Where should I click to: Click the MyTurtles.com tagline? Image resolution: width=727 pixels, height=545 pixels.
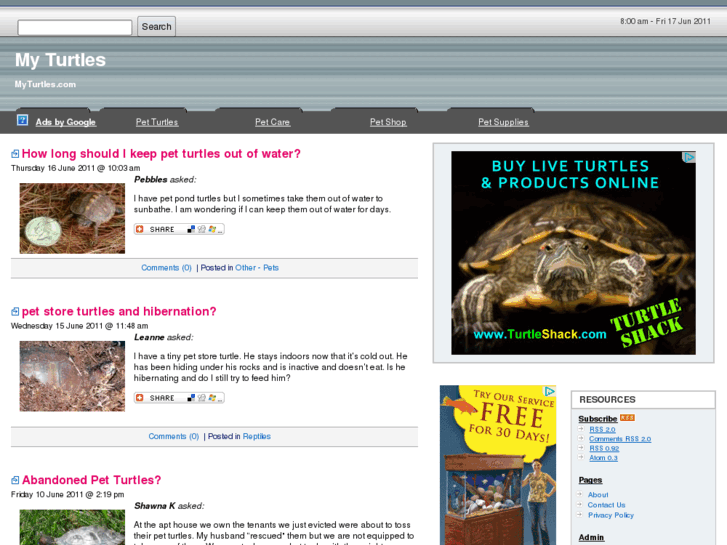tap(45, 84)
